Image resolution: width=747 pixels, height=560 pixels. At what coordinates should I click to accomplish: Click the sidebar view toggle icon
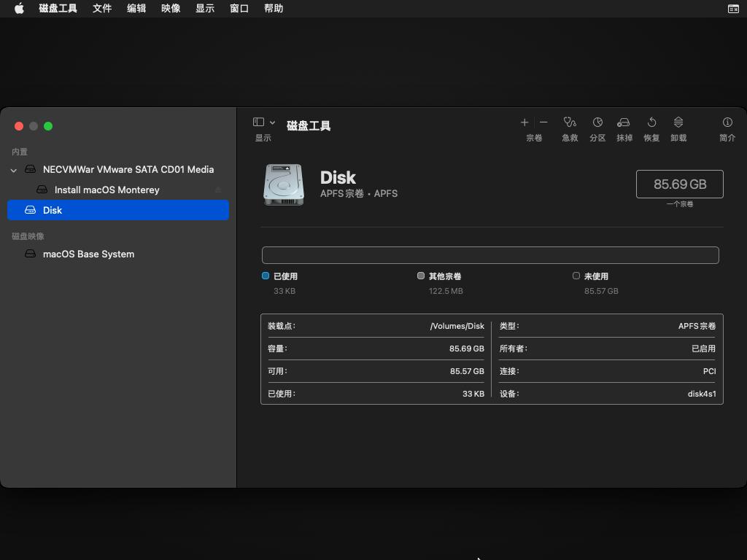coord(258,121)
